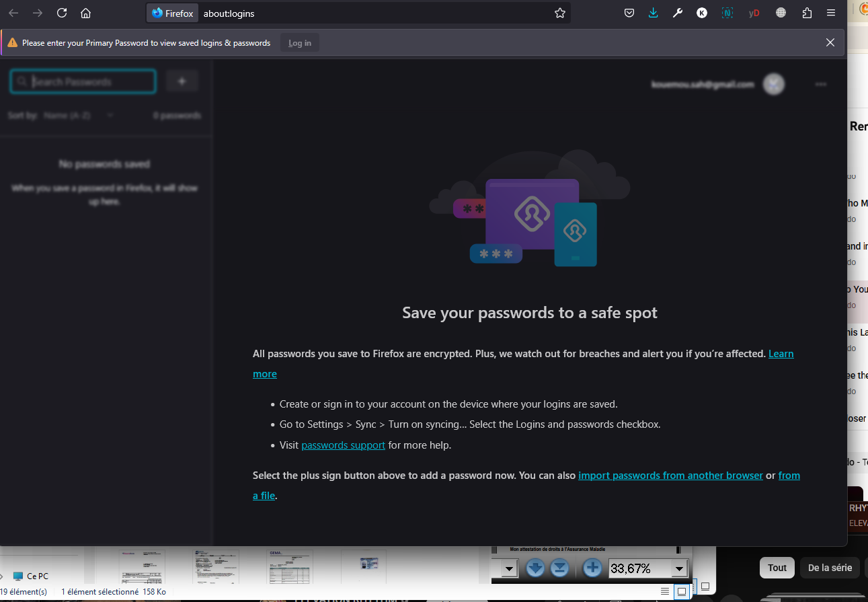The width and height of the screenshot is (868, 602).
Task: Click the round K extension icon
Action: tap(702, 13)
